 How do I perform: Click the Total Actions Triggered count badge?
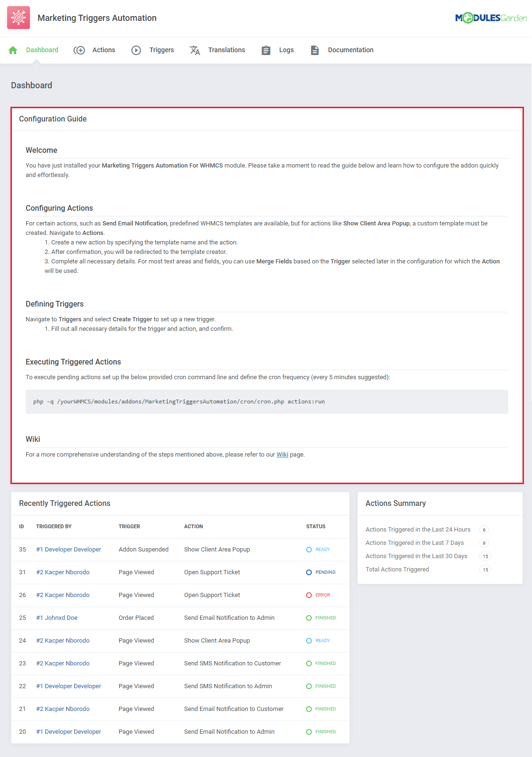tap(485, 570)
